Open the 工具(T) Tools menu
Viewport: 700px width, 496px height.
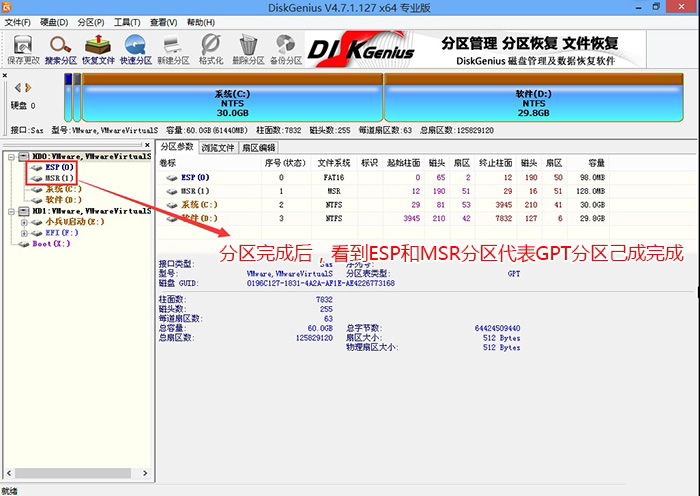[126, 21]
